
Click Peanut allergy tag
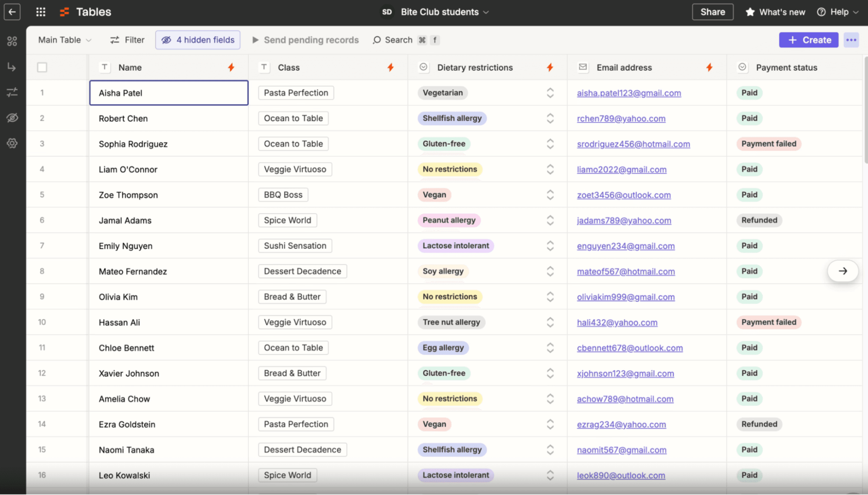click(x=449, y=220)
